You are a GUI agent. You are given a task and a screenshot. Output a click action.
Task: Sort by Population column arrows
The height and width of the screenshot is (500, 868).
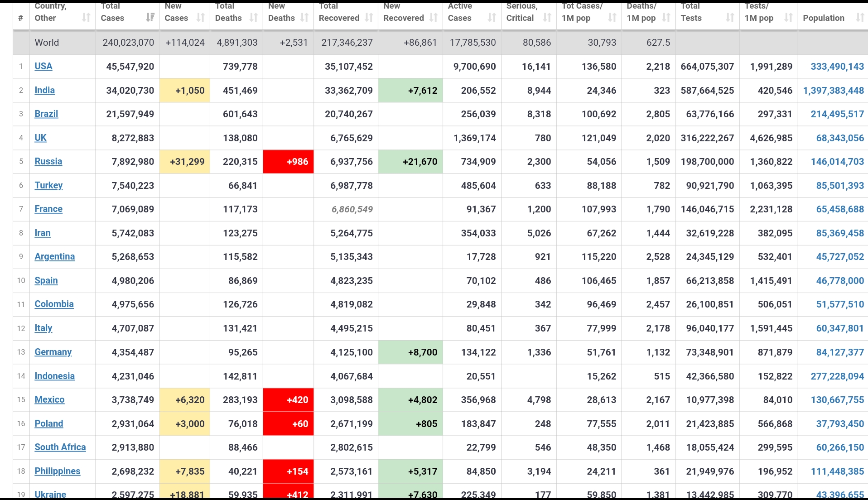(860, 18)
